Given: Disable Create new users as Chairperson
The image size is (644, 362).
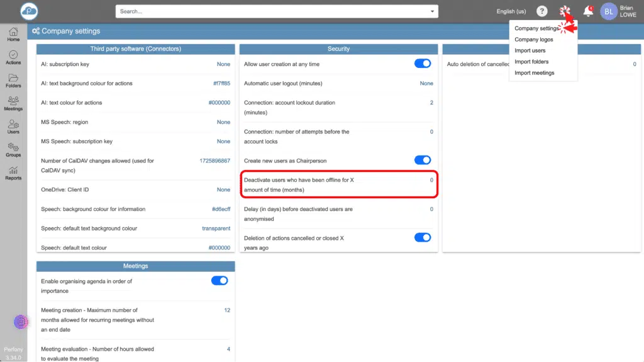Looking at the screenshot, I should coord(423,160).
